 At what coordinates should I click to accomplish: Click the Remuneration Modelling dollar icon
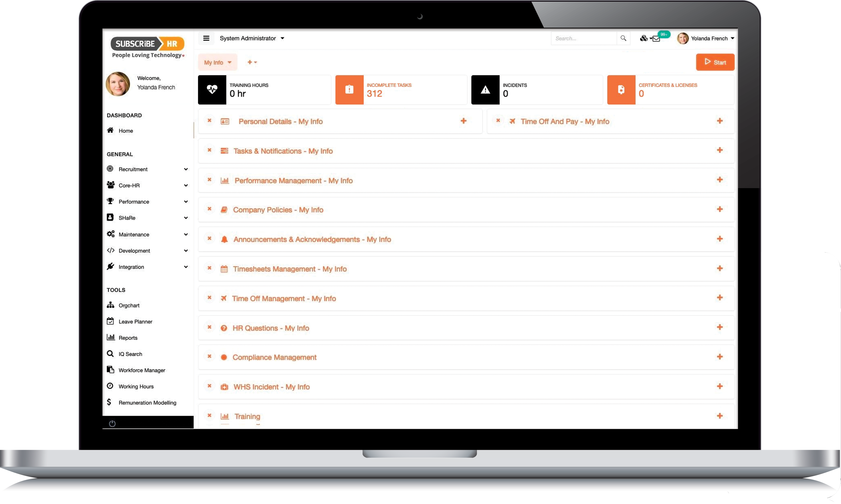click(x=110, y=402)
